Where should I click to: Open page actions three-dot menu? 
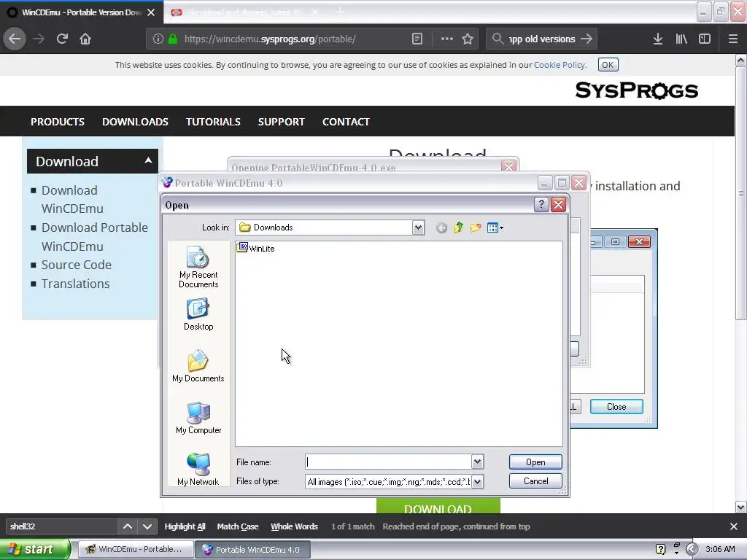tap(447, 39)
